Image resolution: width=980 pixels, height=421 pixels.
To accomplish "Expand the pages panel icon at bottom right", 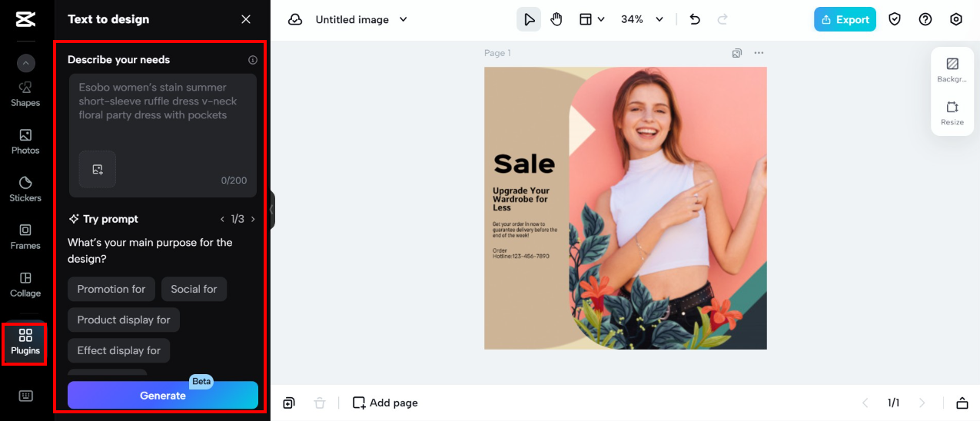I will (962, 403).
